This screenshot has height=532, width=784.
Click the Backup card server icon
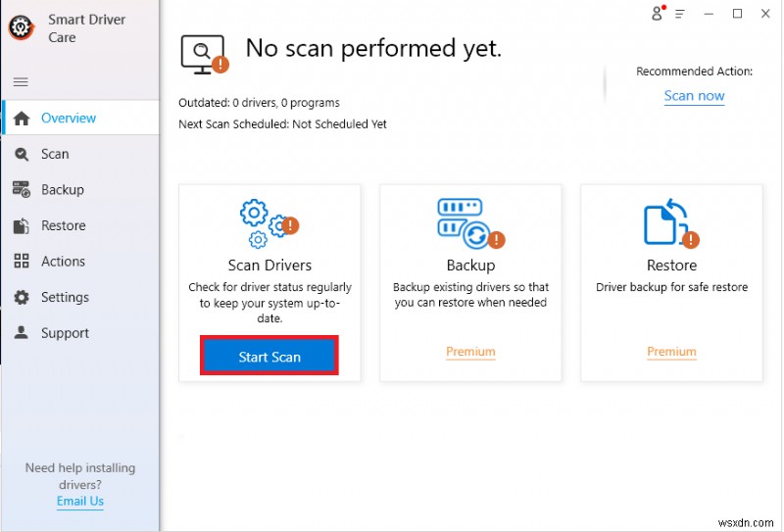[467, 222]
